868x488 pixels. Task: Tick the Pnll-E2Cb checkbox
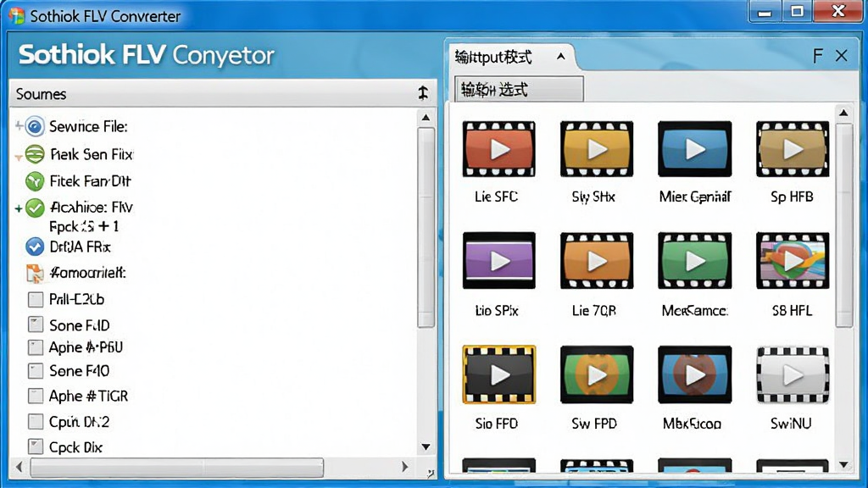pos(36,299)
